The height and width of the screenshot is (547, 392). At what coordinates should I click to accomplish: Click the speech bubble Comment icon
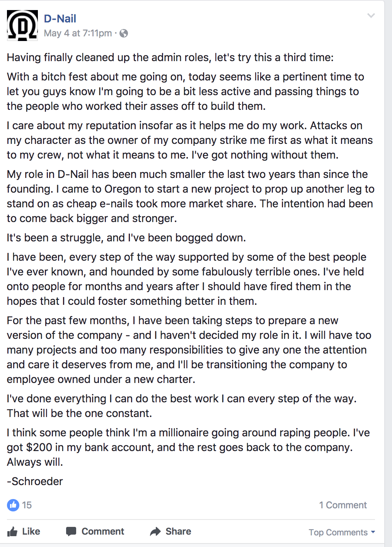71,532
